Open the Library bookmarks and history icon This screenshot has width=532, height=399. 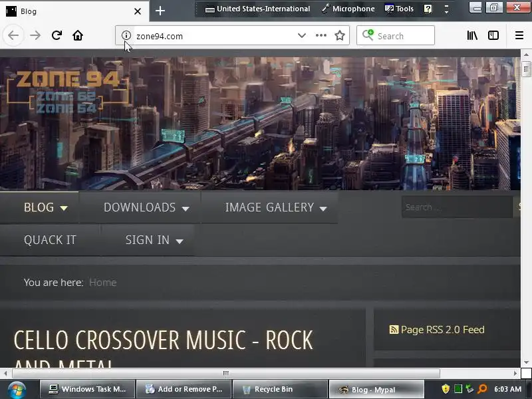tap(472, 35)
